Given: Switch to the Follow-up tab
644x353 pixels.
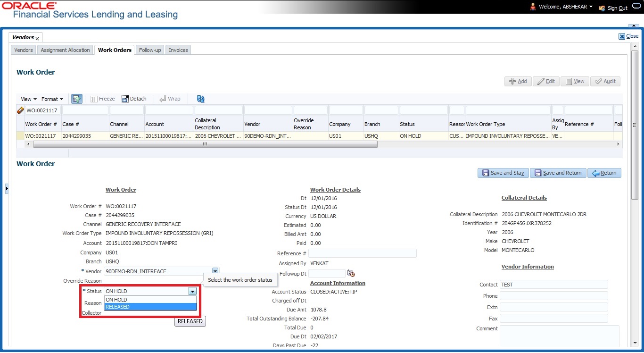Looking at the screenshot, I should pos(150,50).
